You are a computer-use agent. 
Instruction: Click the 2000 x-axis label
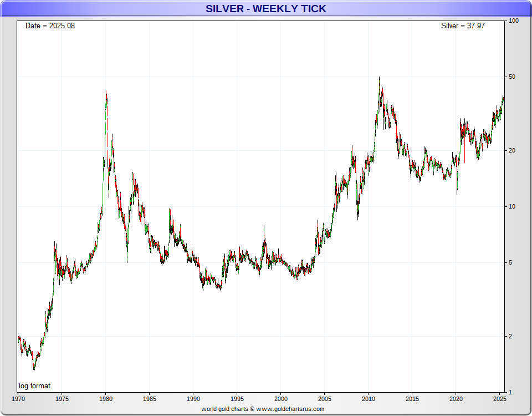pos(280,399)
